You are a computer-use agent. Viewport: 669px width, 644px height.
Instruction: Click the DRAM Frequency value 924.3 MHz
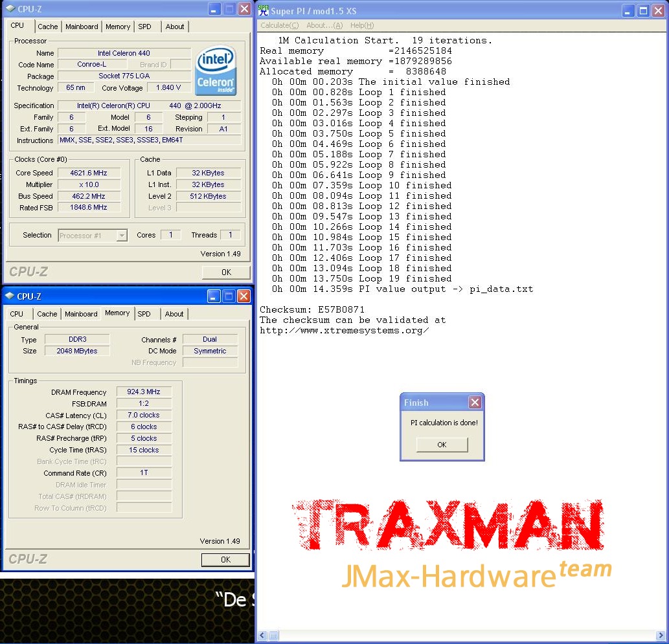coord(144,392)
